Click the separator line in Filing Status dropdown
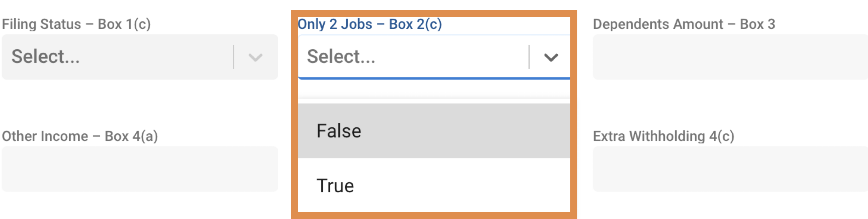 (x=233, y=57)
